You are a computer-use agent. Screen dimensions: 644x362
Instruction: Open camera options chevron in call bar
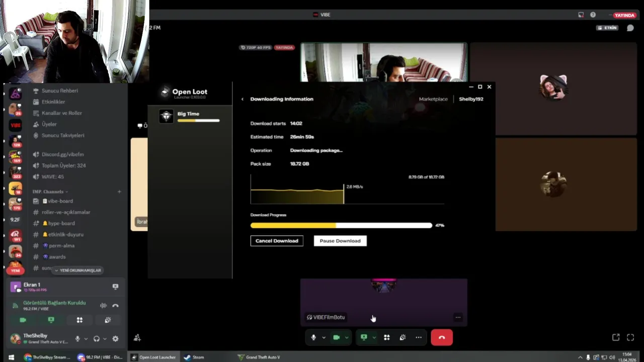[347, 337]
